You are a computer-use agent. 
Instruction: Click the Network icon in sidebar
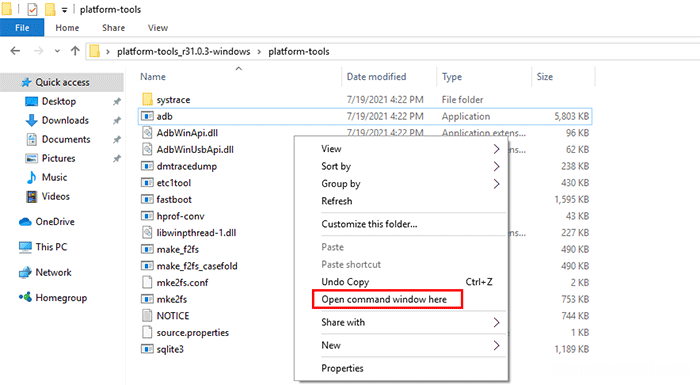25,272
